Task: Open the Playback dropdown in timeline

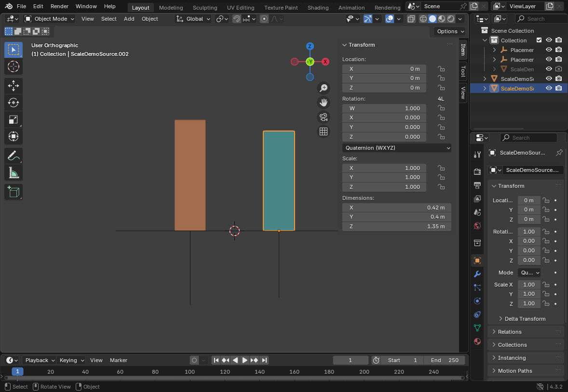Action: 40,360
